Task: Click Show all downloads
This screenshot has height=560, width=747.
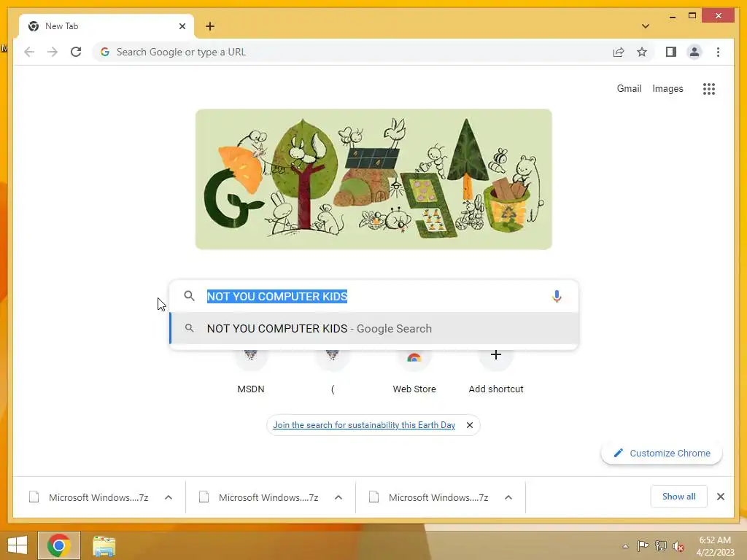Action: click(678, 497)
